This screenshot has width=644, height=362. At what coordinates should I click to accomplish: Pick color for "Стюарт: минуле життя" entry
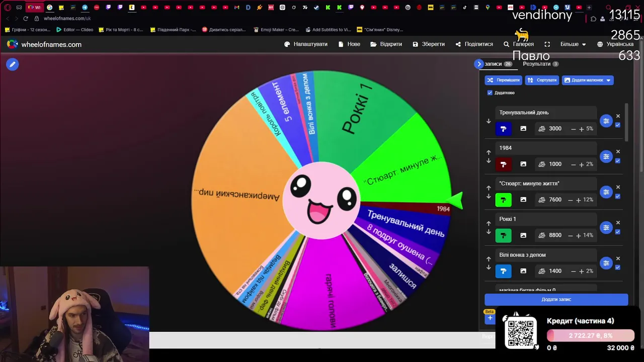(504, 200)
